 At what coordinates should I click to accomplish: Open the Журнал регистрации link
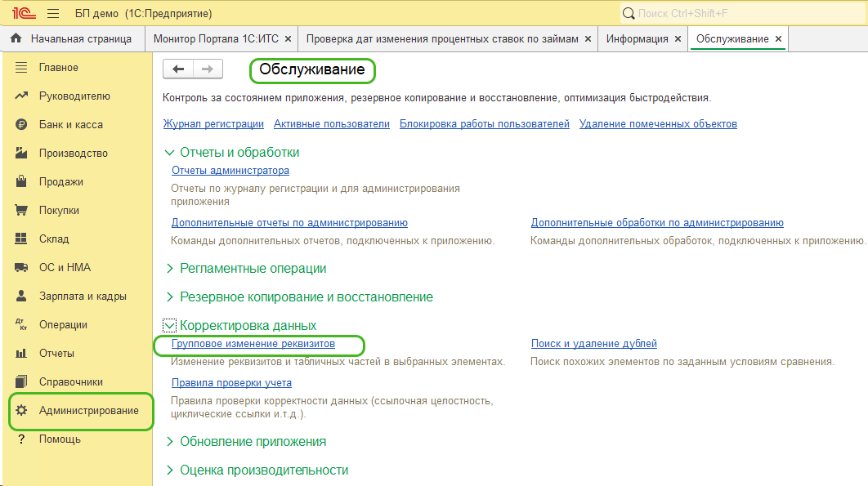tap(213, 124)
